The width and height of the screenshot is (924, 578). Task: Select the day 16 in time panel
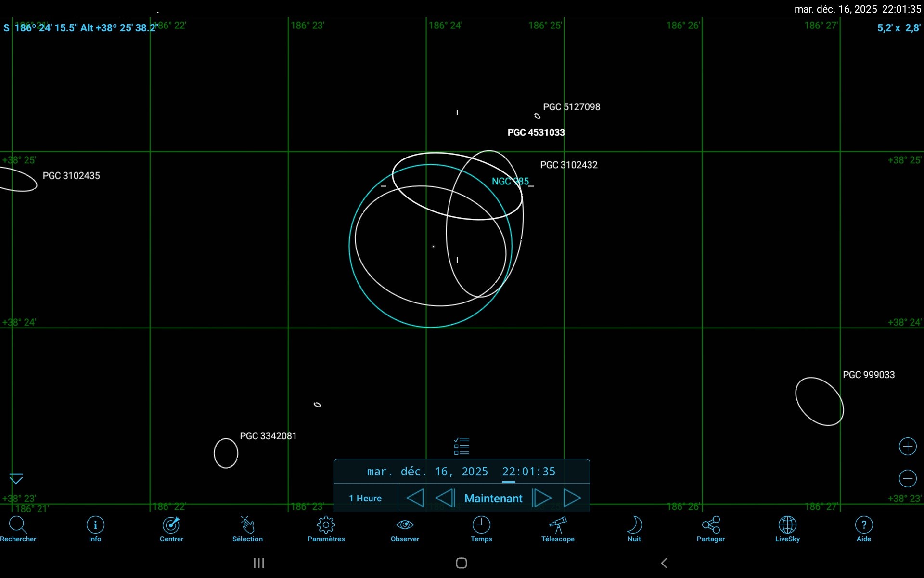coord(443,472)
